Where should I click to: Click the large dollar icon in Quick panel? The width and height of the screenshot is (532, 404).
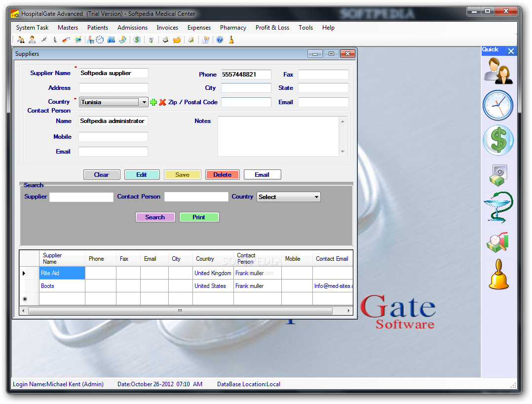tap(498, 140)
